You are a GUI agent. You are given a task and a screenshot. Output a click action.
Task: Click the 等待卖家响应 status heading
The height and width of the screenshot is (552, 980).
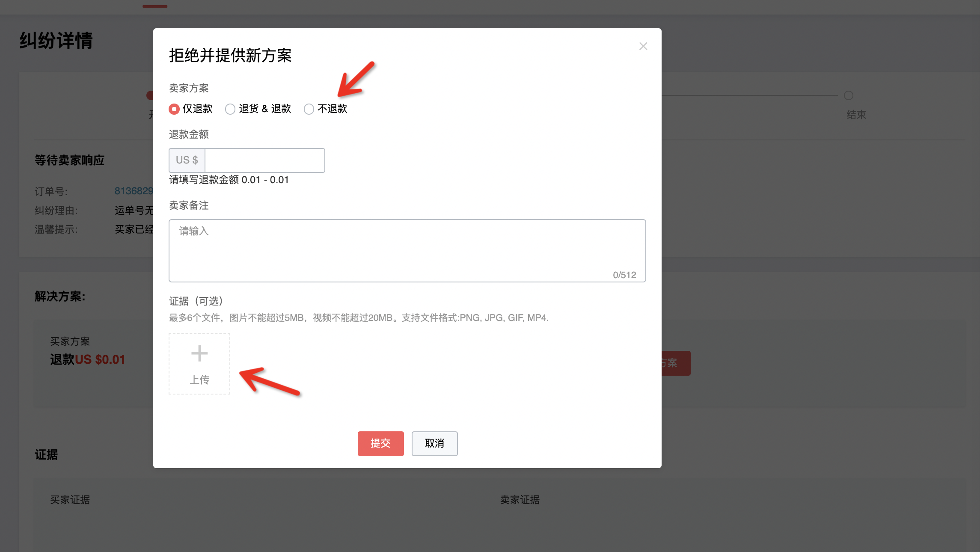[x=69, y=160]
